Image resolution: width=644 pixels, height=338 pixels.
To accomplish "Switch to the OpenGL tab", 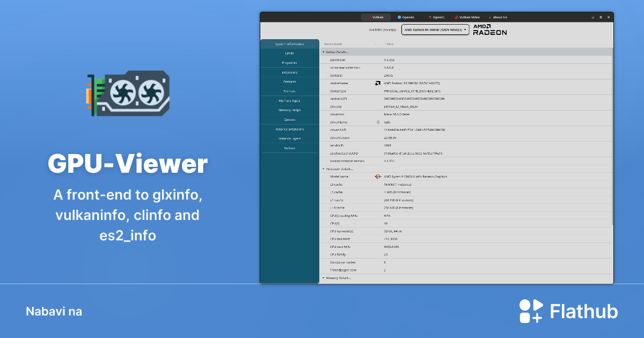I will click(406, 17).
